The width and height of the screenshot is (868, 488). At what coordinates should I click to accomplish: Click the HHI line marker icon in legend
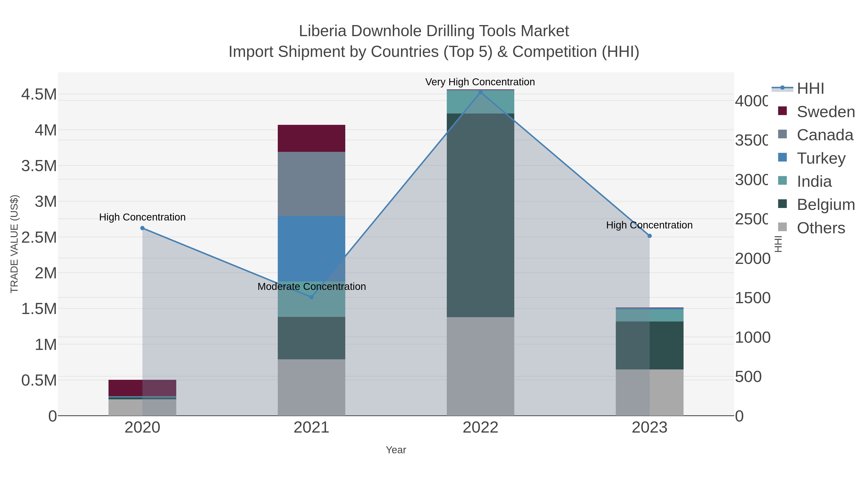(x=782, y=88)
